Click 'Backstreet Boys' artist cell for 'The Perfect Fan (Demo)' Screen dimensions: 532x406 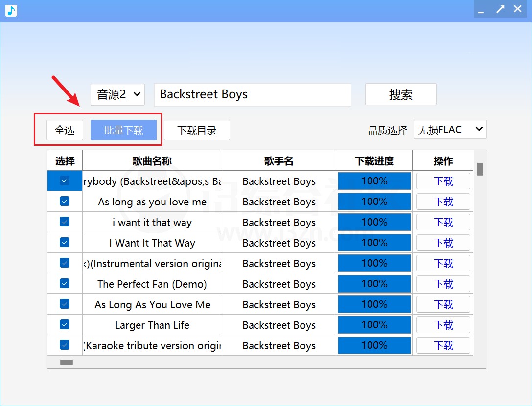click(x=279, y=284)
